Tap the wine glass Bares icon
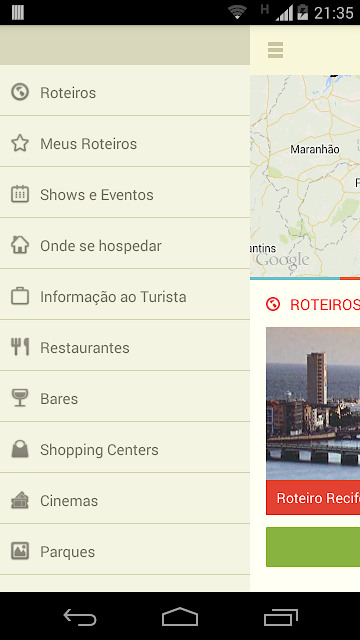This screenshot has height=640, width=360. coord(20,398)
